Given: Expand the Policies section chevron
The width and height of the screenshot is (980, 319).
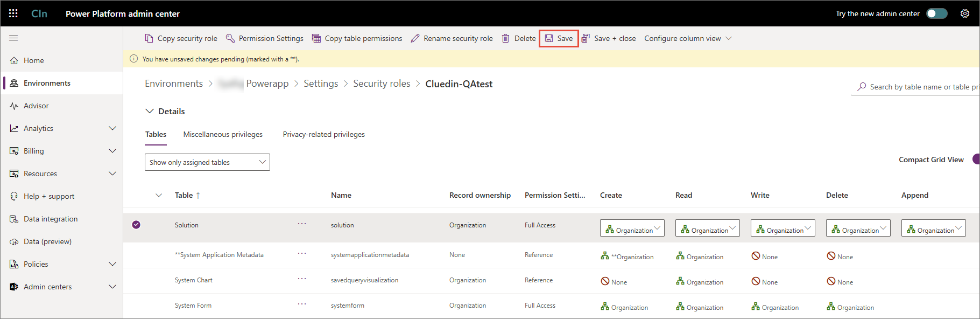Looking at the screenshot, I should [112, 264].
